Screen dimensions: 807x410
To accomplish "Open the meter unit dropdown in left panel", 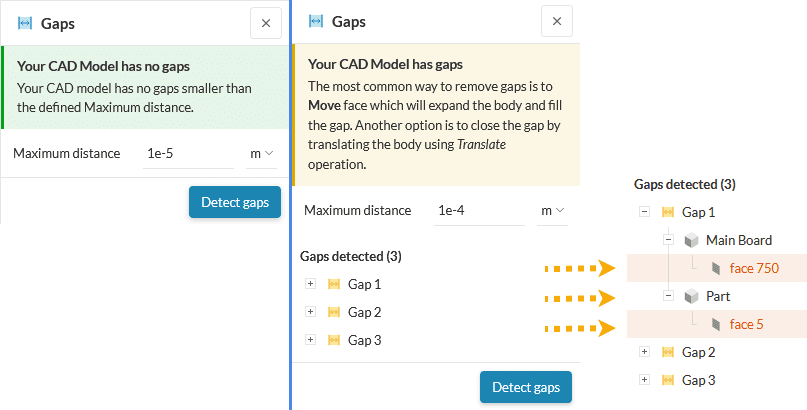I will pyautogui.click(x=261, y=153).
